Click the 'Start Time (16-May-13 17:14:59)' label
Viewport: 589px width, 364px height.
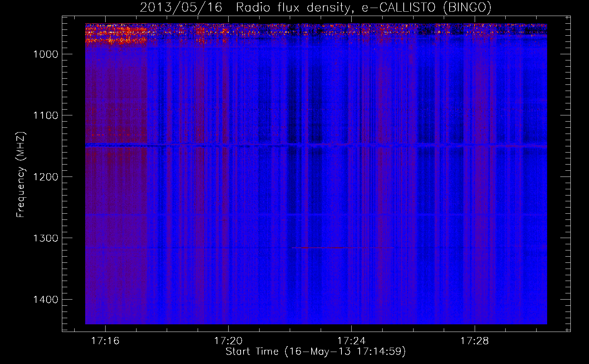(316, 352)
